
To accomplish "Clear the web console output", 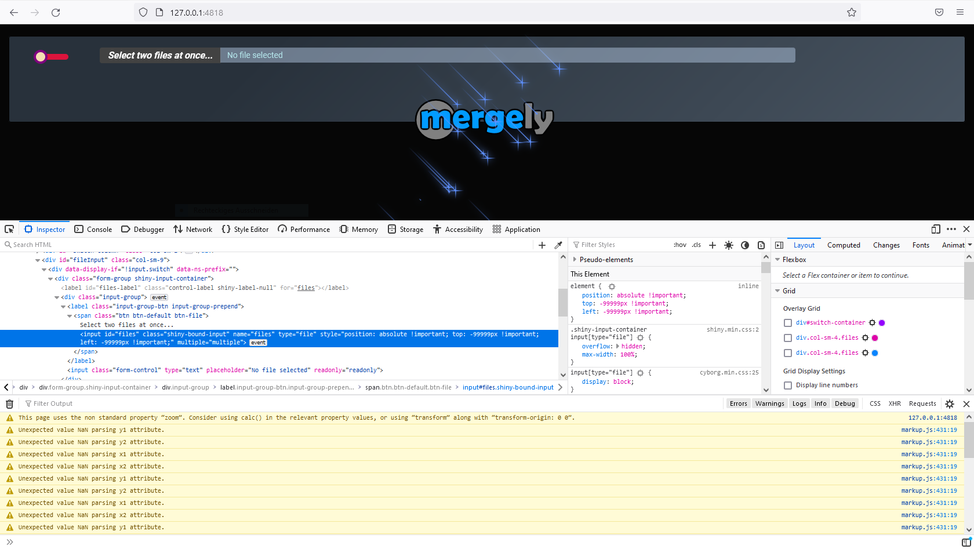I will pyautogui.click(x=9, y=403).
